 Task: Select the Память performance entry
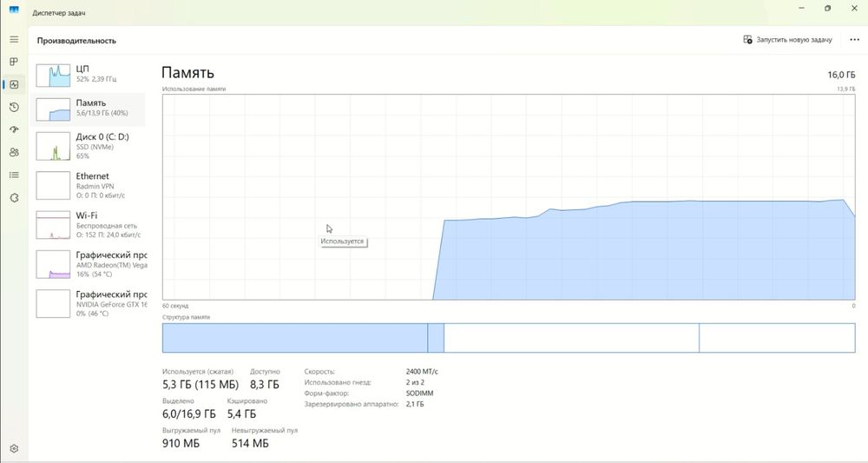click(x=89, y=109)
